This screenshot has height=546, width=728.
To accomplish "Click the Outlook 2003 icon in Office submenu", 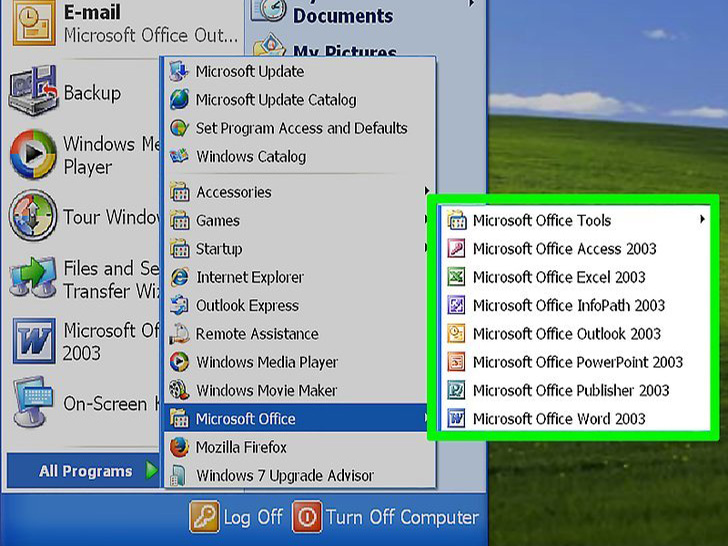I will (x=456, y=334).
